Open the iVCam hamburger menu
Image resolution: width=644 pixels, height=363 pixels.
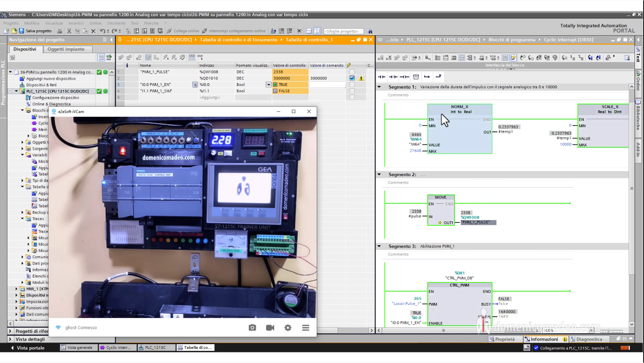(306, 328)
